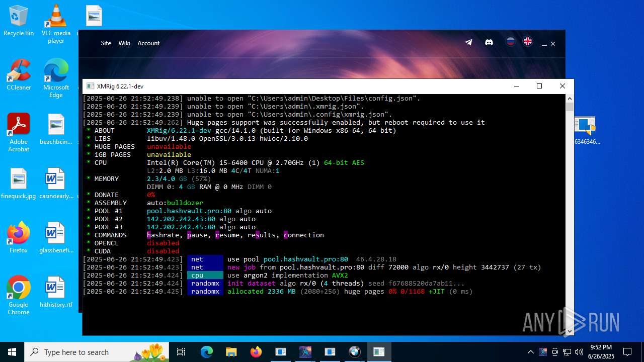
Task: Click the auto:bulldozer assembly value
Action: [x=175, y=203]
